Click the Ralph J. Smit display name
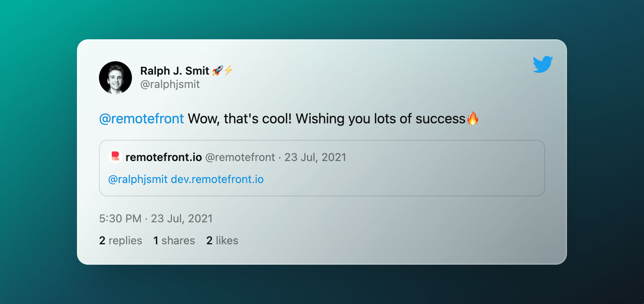644x304 pixels. (174, 71)
